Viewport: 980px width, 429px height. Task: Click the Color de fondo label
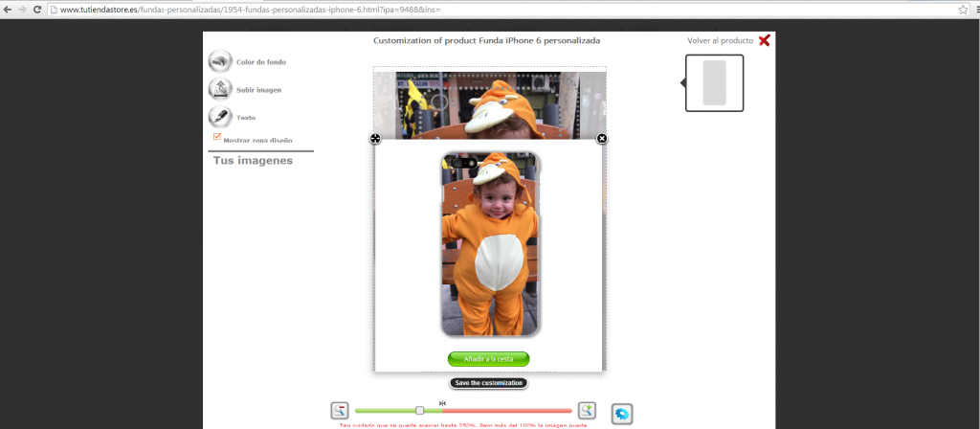[x=261, y=62]
